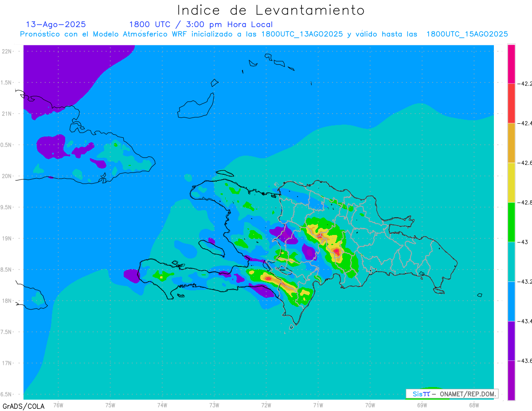
Task: Click the '68W' longitude label
Action: click(x=474, y=404)
